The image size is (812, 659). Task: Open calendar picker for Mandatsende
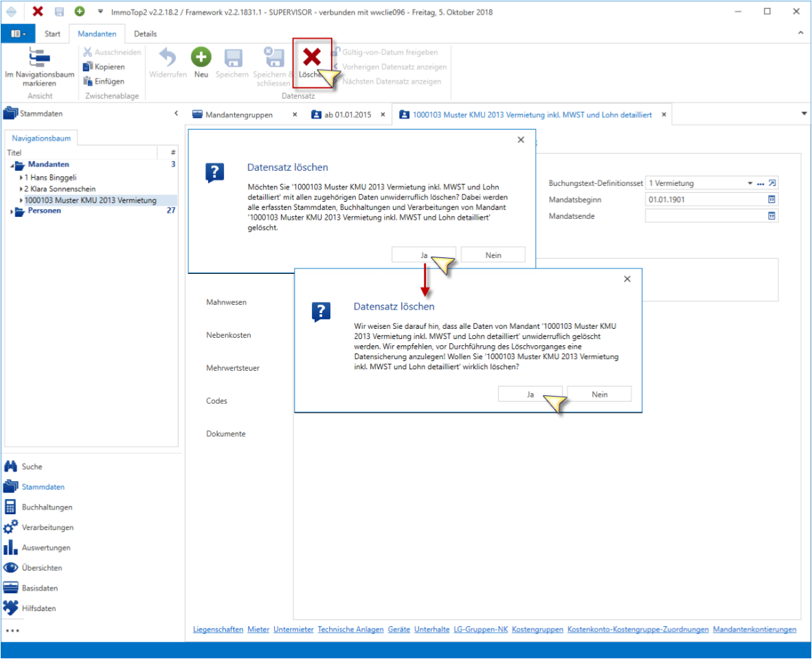[x=771, y=216]
